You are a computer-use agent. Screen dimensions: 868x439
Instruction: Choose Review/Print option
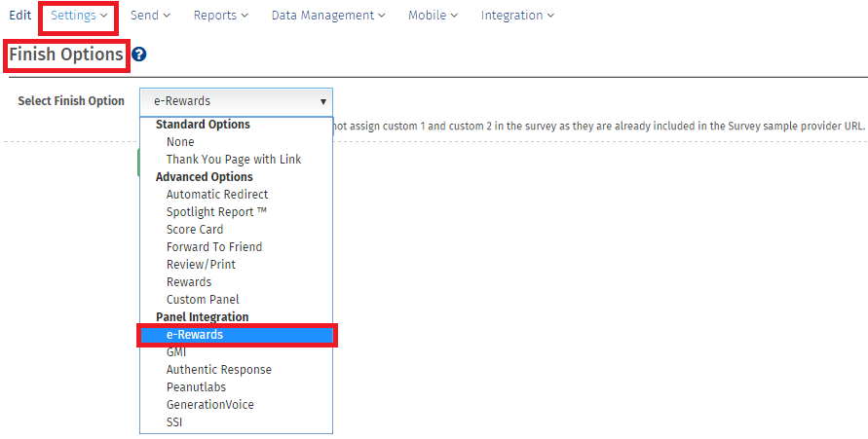201,265
